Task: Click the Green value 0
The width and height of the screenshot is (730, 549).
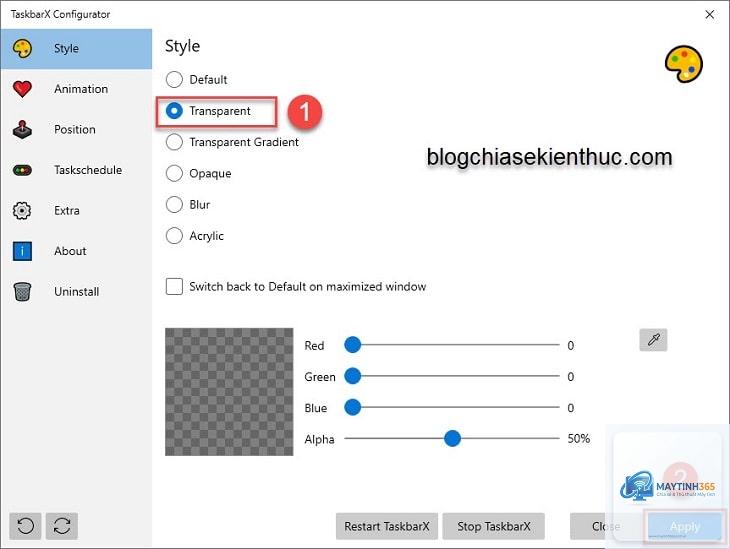Action: (x=571, y=377)
